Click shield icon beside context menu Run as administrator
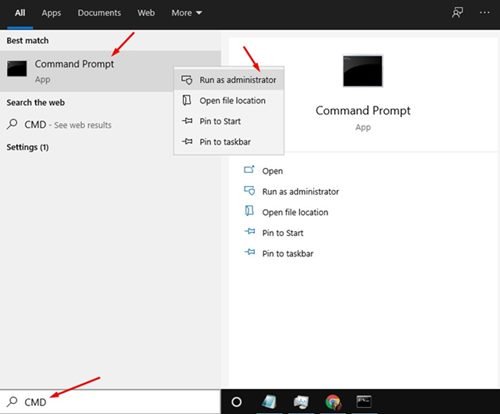The height and width of the screenshot is (414, 500). click(187, 80)
